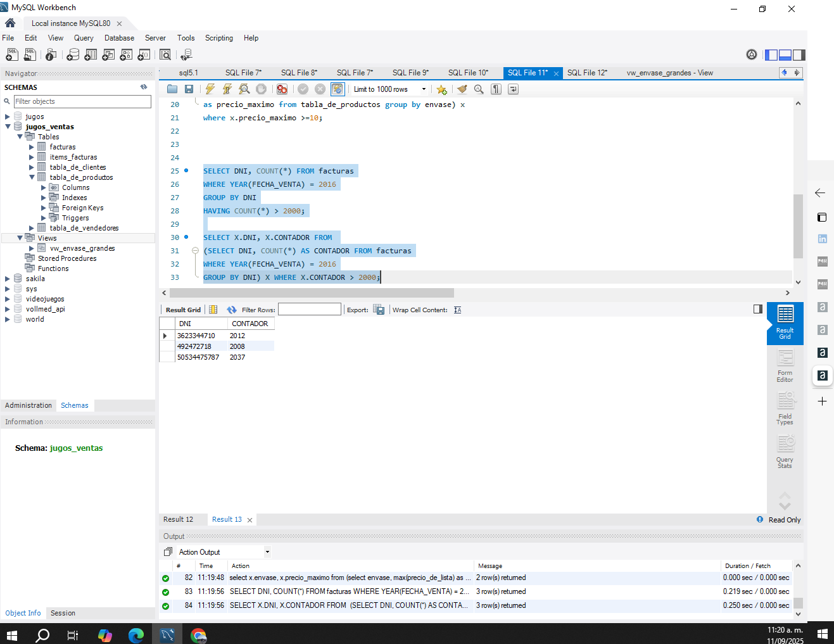Toggle the secondary sidebar panel icon
834x644 pixels.
[x=799, y=55]
